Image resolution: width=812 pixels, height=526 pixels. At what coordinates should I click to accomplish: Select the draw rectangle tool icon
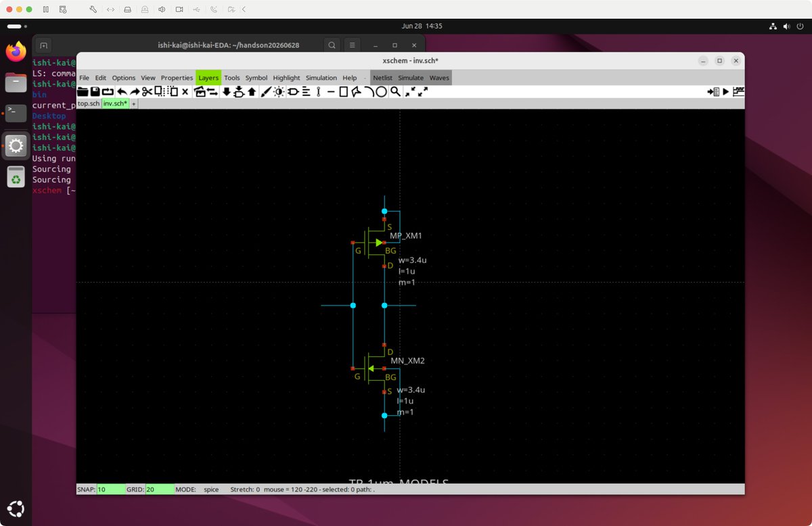point(343,91)
